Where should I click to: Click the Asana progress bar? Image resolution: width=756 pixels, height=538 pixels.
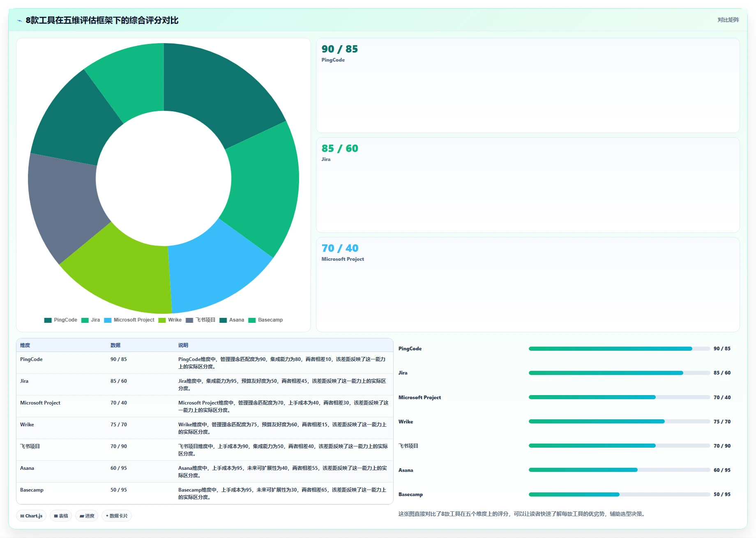pos(619,470)
